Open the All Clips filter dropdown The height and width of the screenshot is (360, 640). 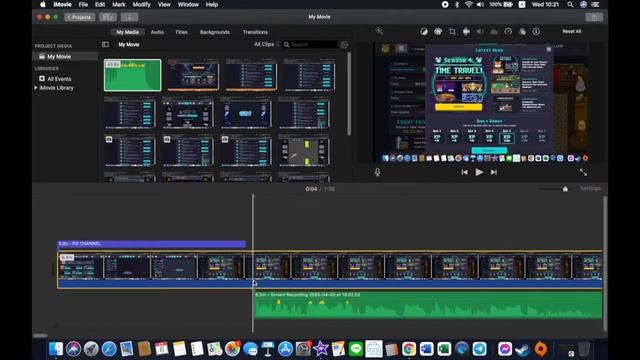267,44
